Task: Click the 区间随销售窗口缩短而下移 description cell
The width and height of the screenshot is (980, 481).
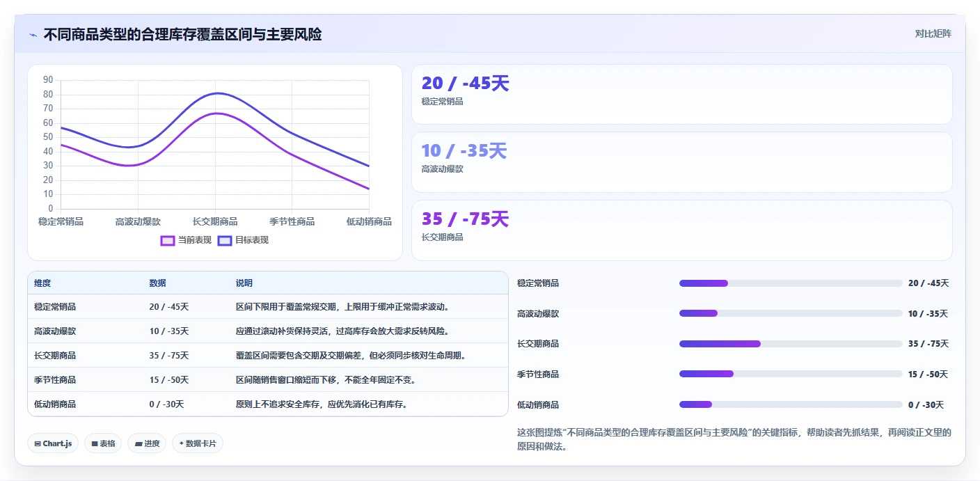Action: coord(326,380)
